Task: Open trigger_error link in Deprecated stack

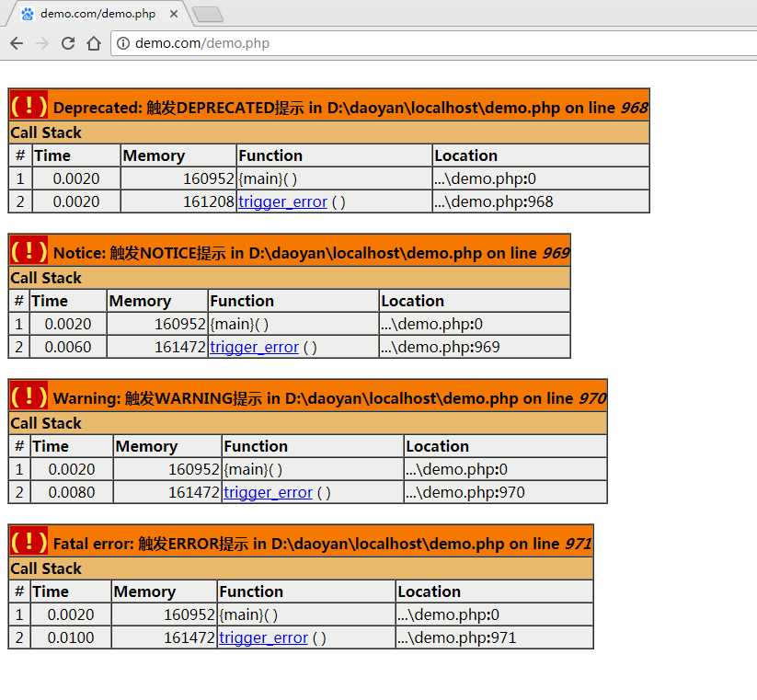Action: click(x=283, y=201)
